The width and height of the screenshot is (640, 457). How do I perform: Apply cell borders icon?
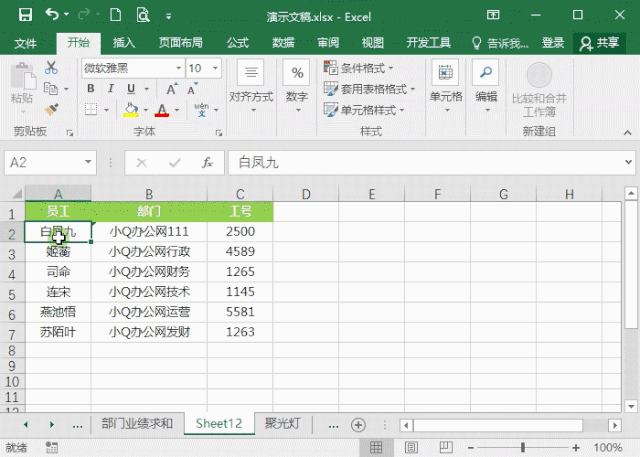pos(91,109)
